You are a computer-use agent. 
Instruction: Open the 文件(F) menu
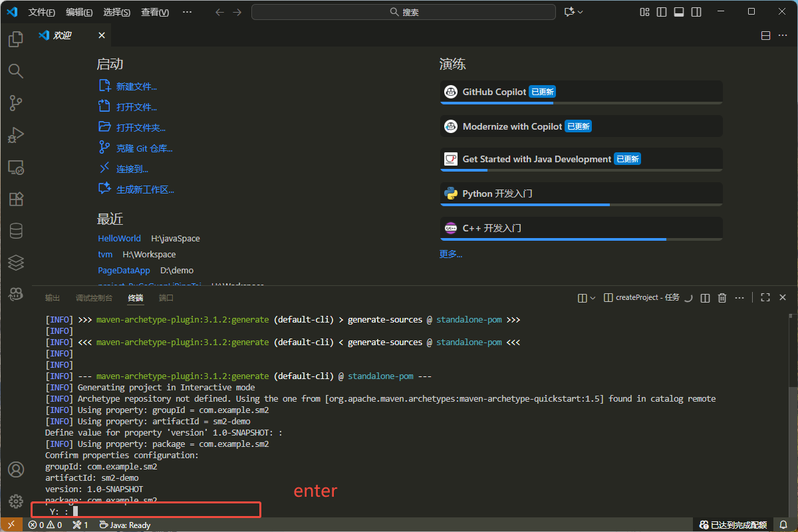pyautogui.click(x=42, y=12)
